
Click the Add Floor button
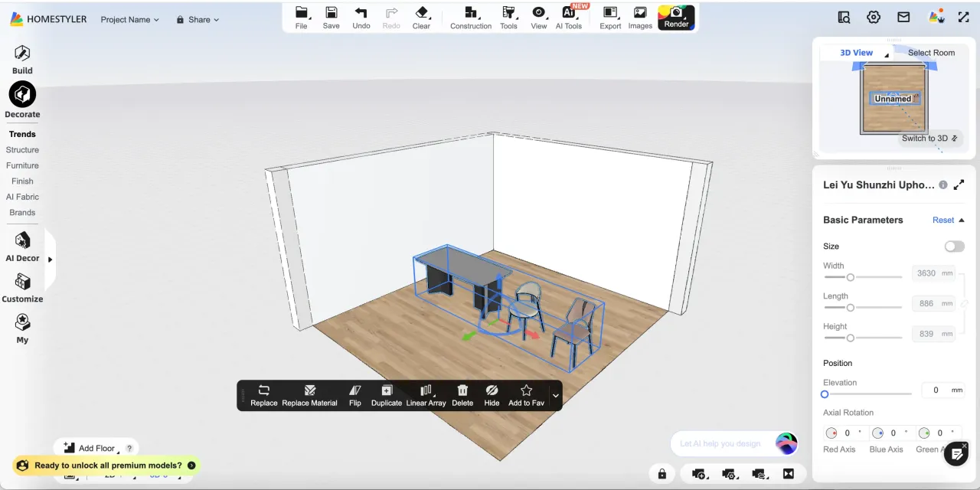click(x=90, y=448)
